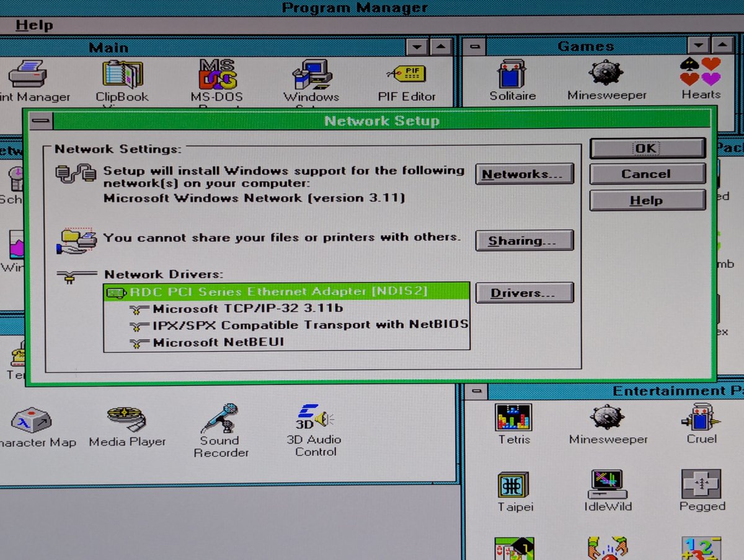Open Help from the Network Setup dialog
The height and width of the screenshot is (560, 744).
tap(647, 200)
